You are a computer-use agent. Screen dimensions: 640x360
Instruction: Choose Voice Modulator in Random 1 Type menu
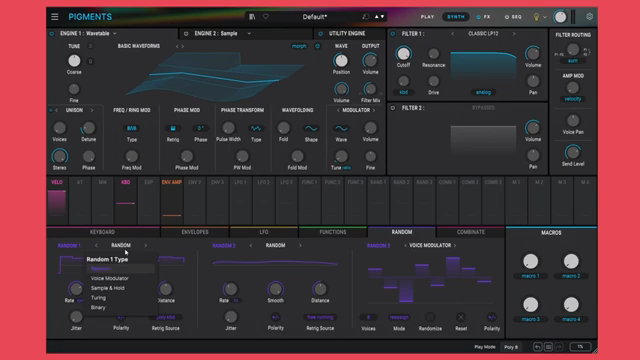(x=109, y=278)
